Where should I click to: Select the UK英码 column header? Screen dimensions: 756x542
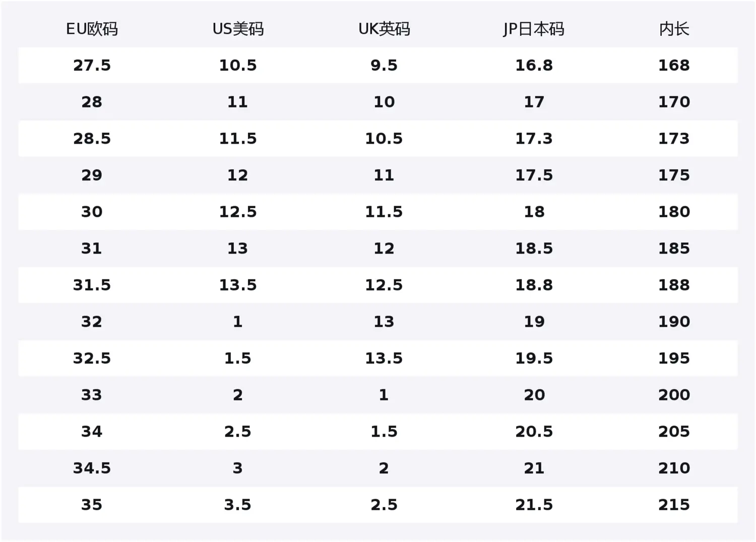[x=384, y=29]
